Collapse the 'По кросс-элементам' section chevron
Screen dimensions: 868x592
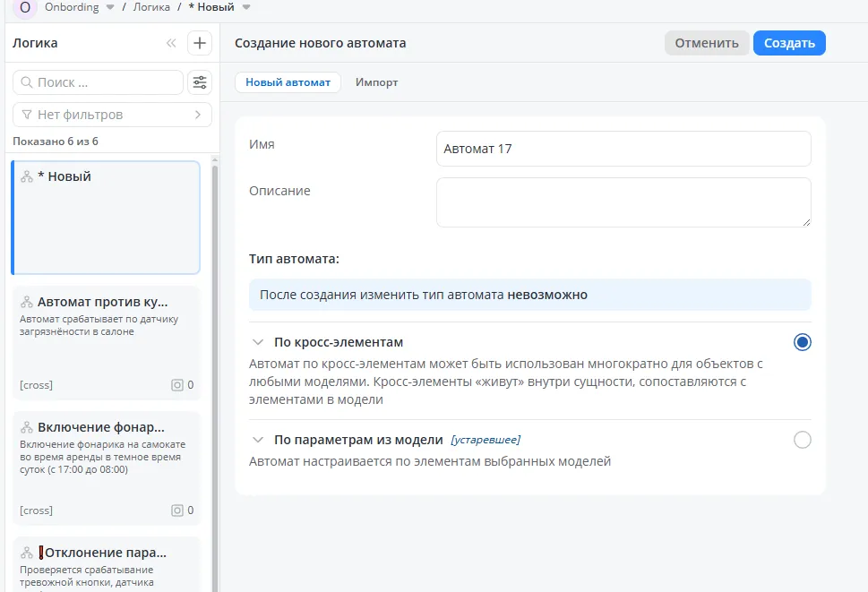(x=258, y=342)
